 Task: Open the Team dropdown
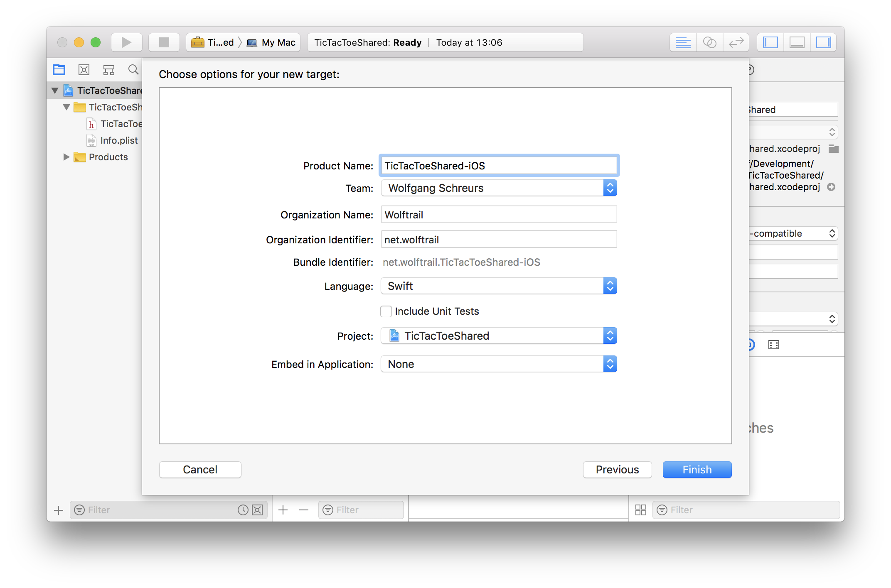pyautogui.click(x=499, y=188)
